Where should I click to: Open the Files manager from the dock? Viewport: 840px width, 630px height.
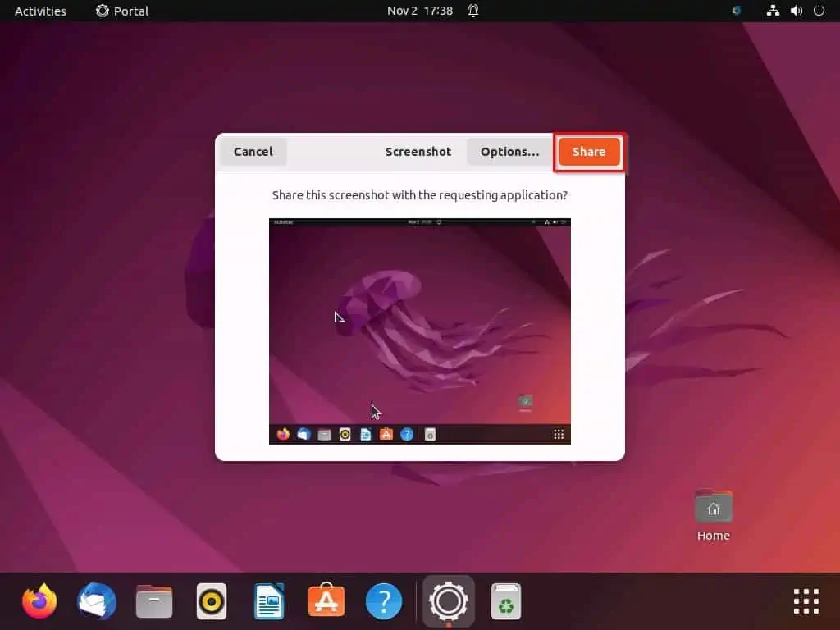coord(153,600)
